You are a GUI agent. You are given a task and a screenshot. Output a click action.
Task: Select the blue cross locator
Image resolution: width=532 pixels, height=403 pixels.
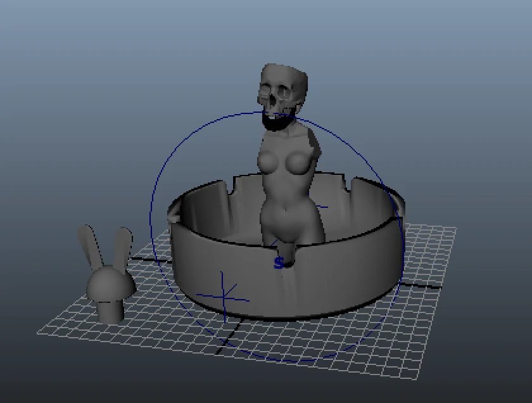coord(223,297)
